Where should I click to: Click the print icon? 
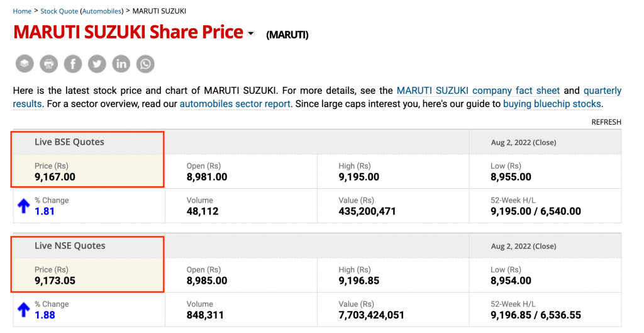[x=49, y=64]
